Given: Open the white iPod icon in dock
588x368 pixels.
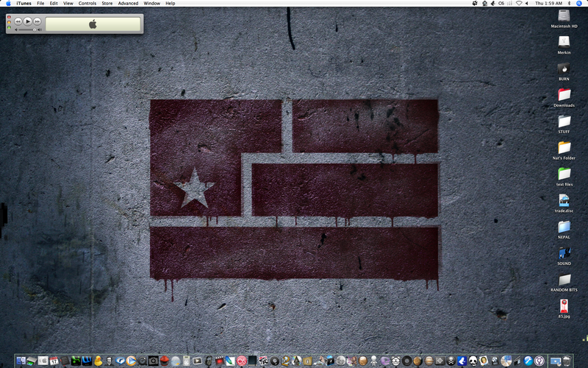Looking at the screenshot, I should point(187,361).
